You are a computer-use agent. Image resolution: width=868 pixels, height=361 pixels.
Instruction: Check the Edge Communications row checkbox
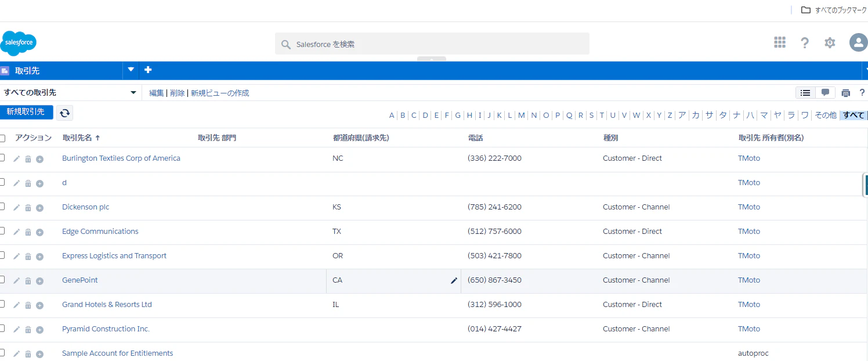click(2, 231)
